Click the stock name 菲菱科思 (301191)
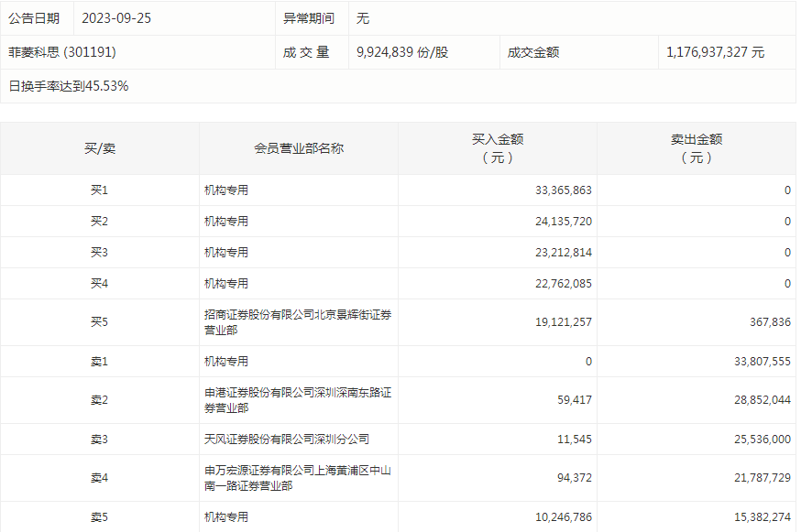This screenshot has width=801, height=532. 62,52
